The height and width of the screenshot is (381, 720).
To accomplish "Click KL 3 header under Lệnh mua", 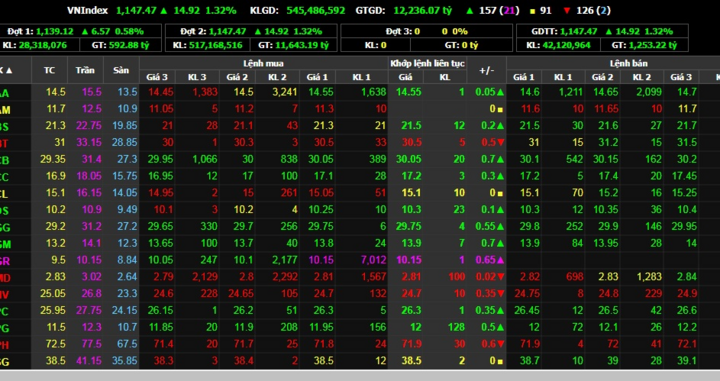I will [197, 77].
